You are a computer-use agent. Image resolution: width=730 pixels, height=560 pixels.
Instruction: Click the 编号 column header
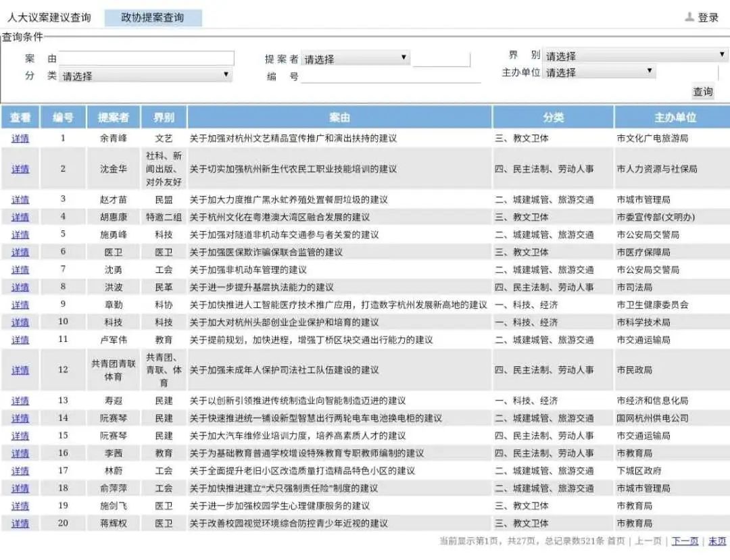pyautogui.click(x=63, y=118)
